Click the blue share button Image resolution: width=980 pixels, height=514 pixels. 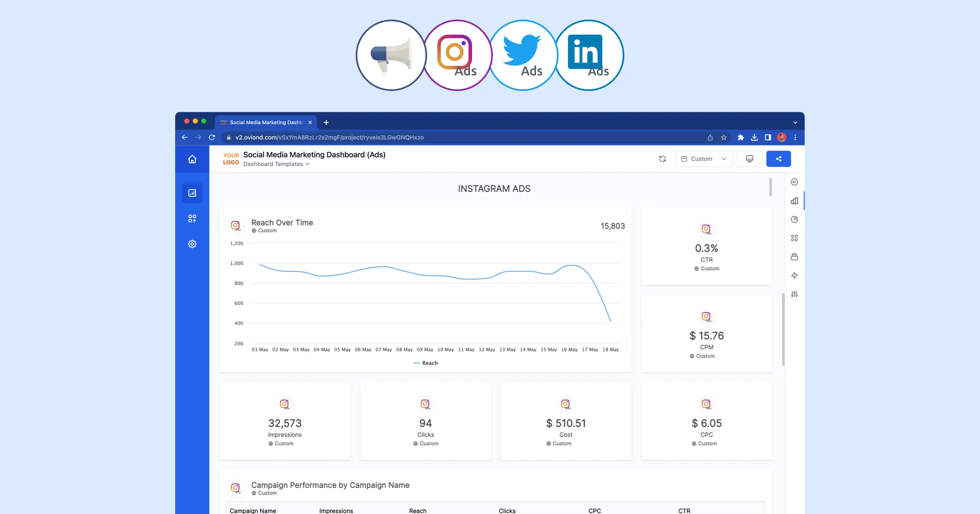click(778, 159)
